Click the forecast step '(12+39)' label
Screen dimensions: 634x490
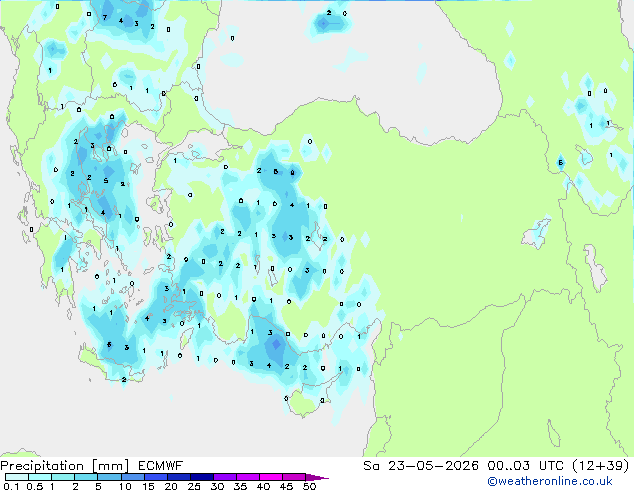pos(600,466)
